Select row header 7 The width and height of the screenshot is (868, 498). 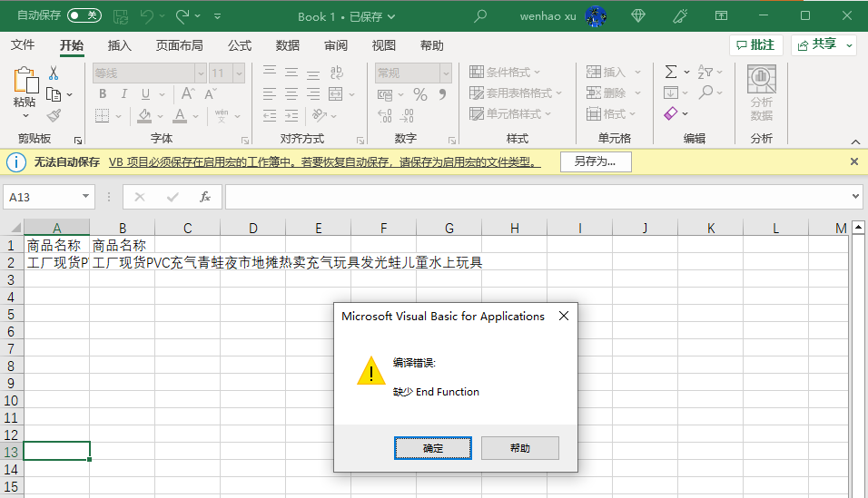(x=11, y=348)
